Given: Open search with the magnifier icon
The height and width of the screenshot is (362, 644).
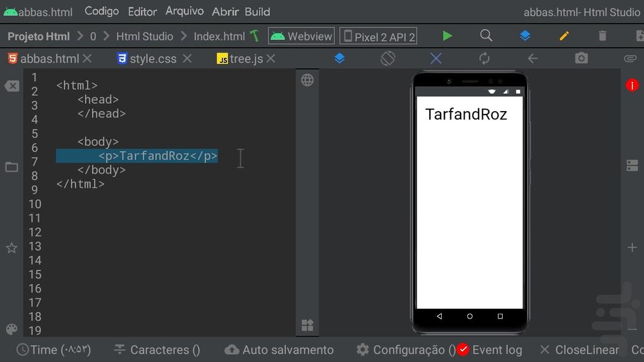Looking at the screenshot, I should point(486,36).
